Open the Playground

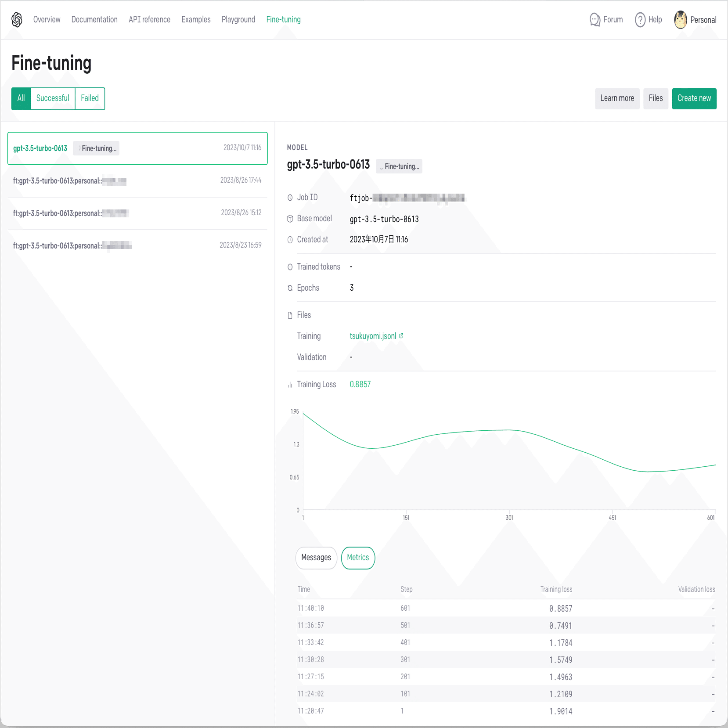[x=238, y=20]
